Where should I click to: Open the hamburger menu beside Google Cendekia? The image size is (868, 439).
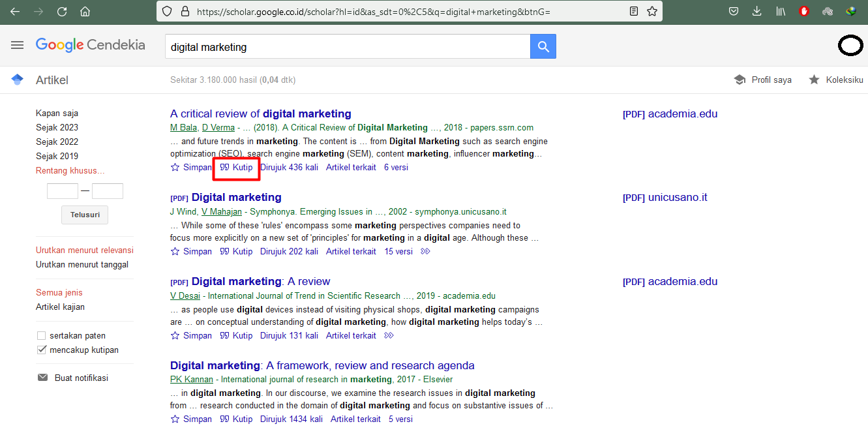(18, 45)
